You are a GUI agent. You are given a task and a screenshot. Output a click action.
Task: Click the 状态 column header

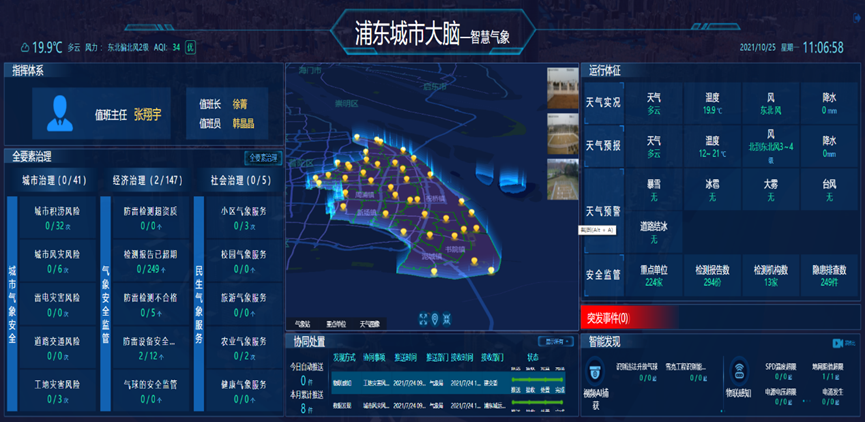click(x=532, y=357)
